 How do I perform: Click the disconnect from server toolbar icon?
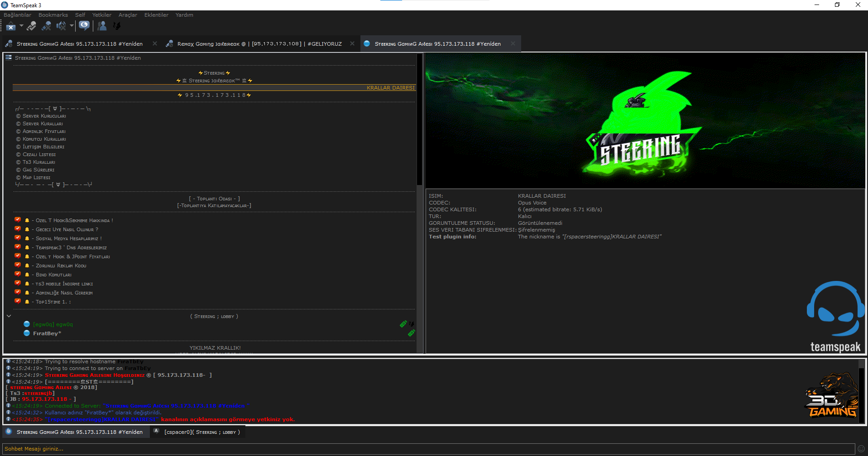click(11, 26)
